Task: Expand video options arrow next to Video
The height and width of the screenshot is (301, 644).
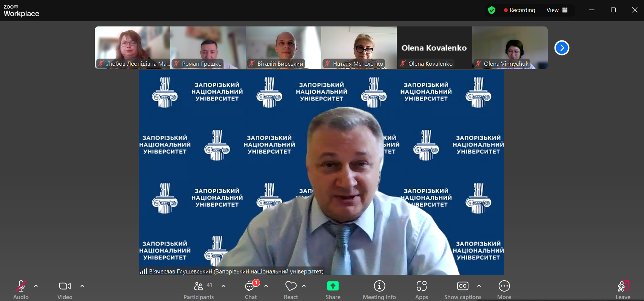Action: tap(82, 286)
